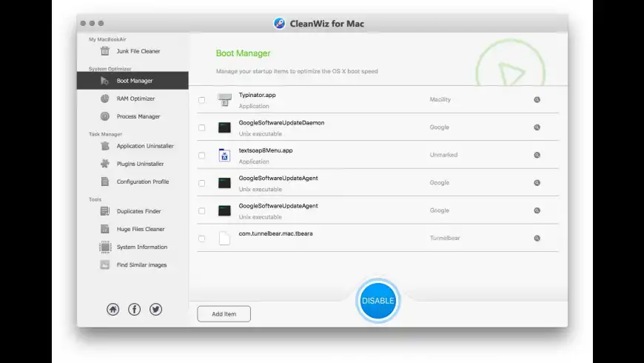The height and width of the screenshot is (363, 644).
Task: Check the Typinator.app checkbox
Action: coord(201,100)
